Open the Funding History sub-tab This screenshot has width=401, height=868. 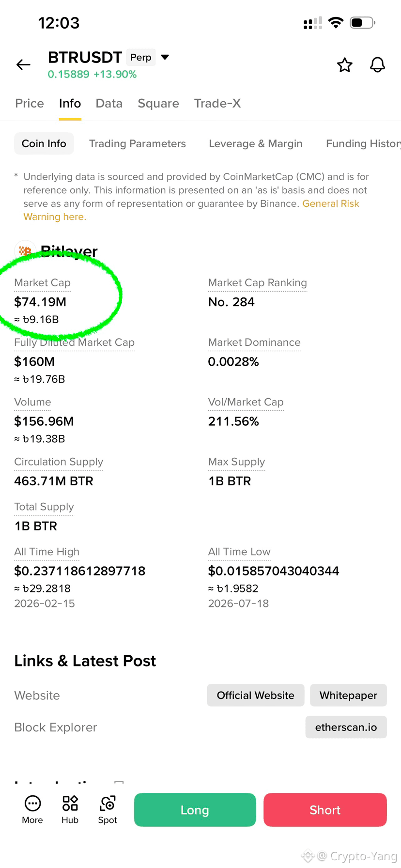tap(363, 143)
